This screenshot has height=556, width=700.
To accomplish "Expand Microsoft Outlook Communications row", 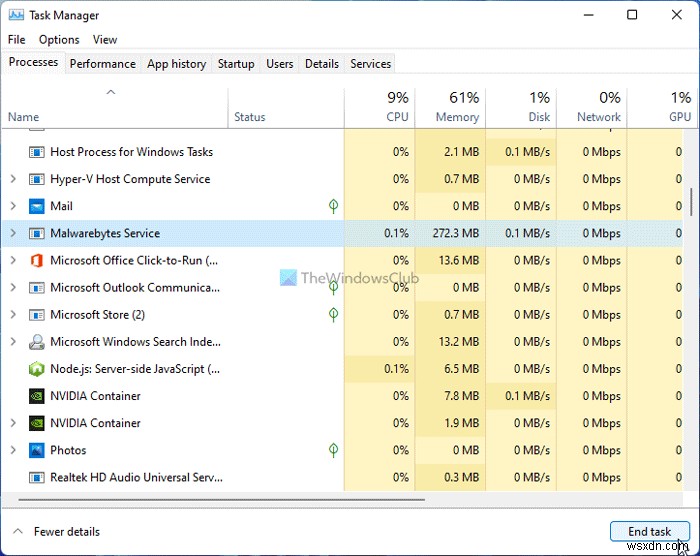I will pyautogui.click(x=13, y=288).
